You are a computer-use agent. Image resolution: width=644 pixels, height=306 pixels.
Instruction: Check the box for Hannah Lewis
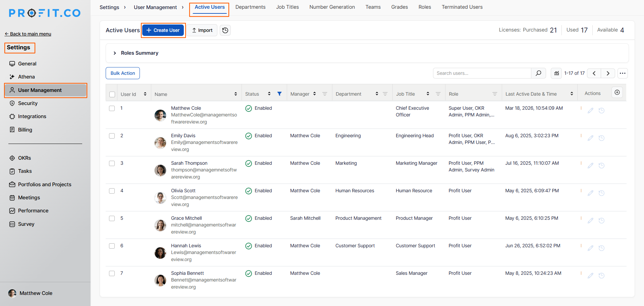click(x=112, y=246)
